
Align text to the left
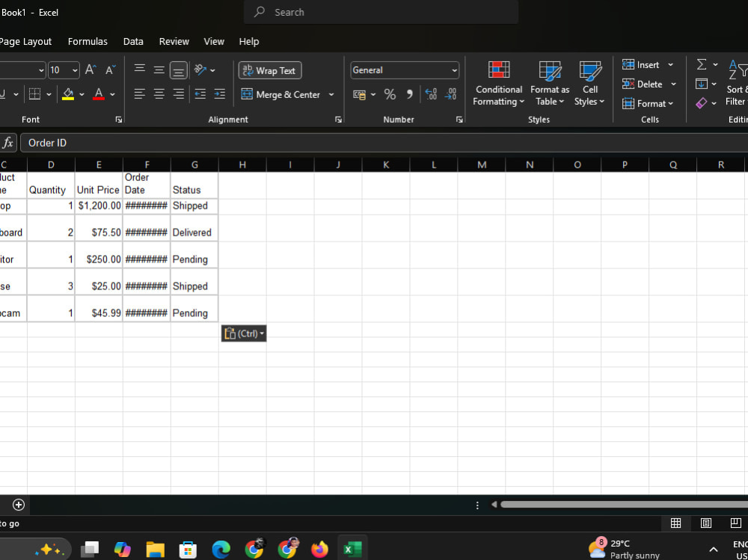139,94
